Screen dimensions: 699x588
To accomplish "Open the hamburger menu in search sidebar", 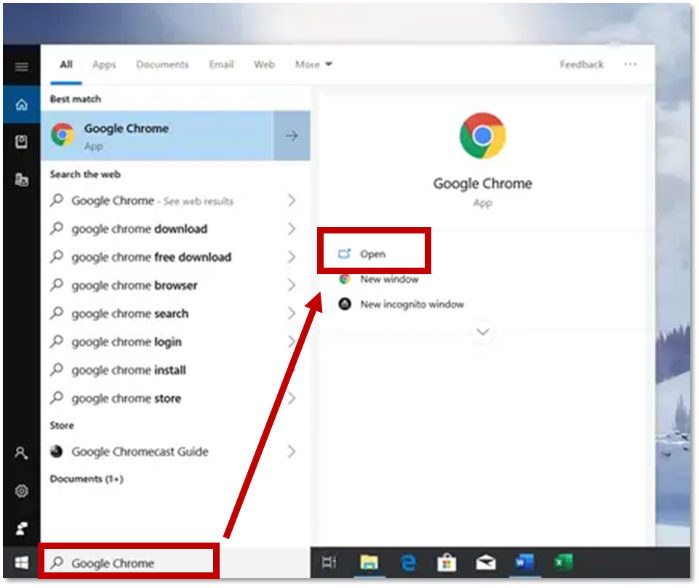I will pyautogui.click(x=21, y=67).
